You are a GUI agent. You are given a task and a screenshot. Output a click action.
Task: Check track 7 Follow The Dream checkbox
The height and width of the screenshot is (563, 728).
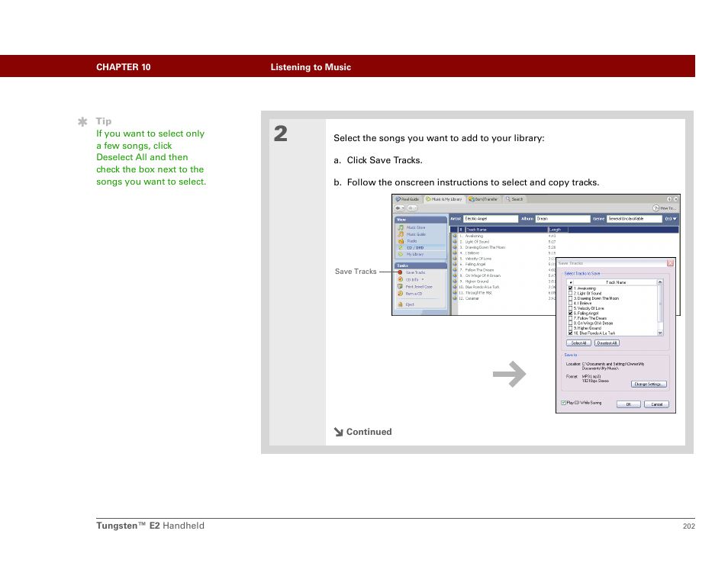click(571, 318)
